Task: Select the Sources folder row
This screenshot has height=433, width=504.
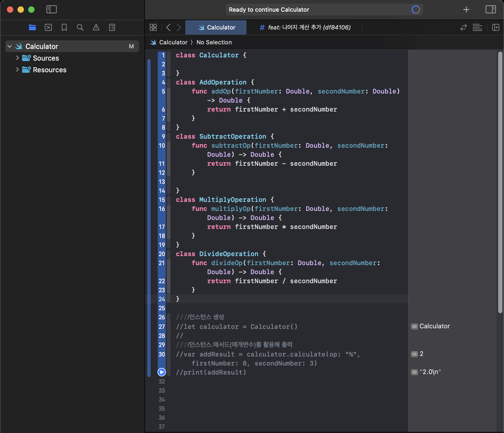Action: coord(72,58)
